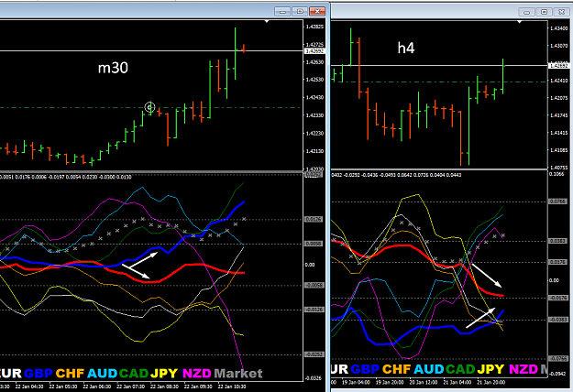The height and width of the screenshot is (392, 573).
Task: Click 1.42630 on the m30 price scale
Action: tap(314, 62)
